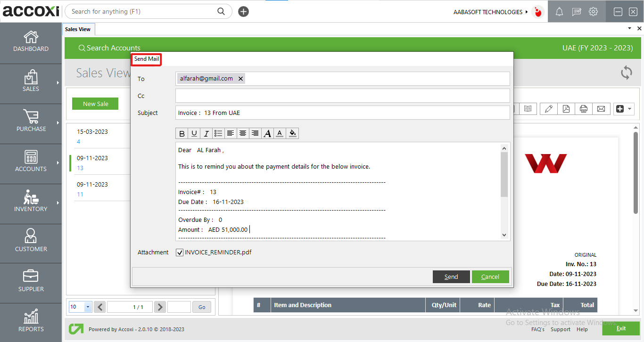Screen dimensions: 644x342
Task: Expand the plus button dropdown arrow
Action: pyautogui.click(x=629, y=108)
